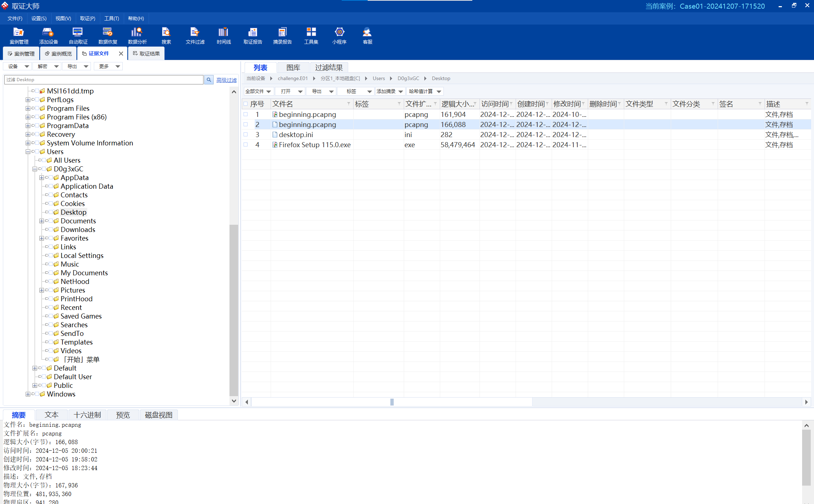This screenshot has height=504, width=814.
Task: Click the filter icon on 标签 column
Action: pyautogui.click(x=399, y=104)
